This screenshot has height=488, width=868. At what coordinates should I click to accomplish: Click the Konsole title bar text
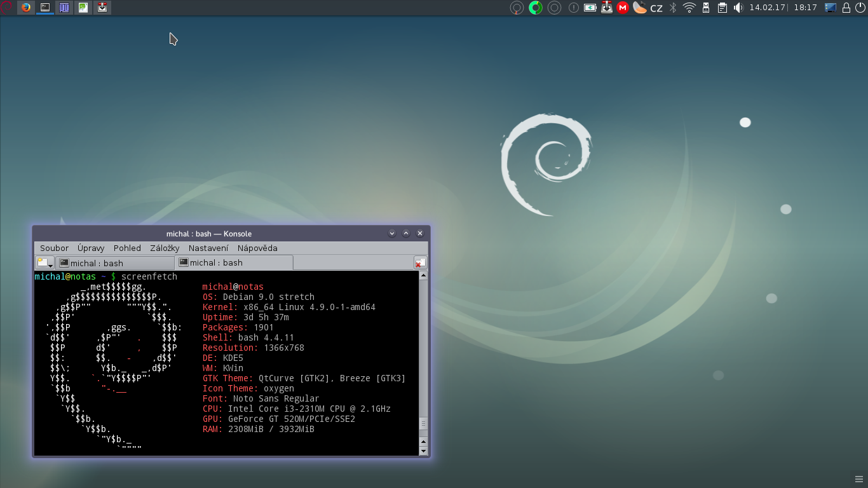coord(209,233)
